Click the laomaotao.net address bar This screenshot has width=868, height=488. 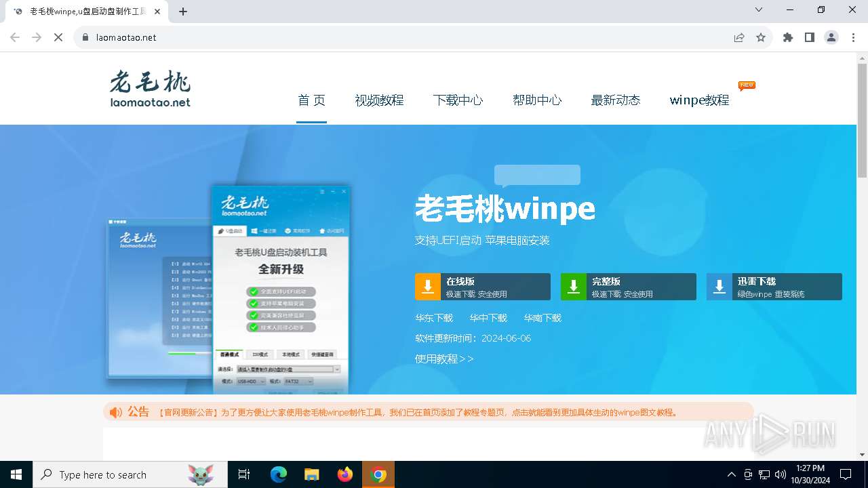(x=407, y=37)
